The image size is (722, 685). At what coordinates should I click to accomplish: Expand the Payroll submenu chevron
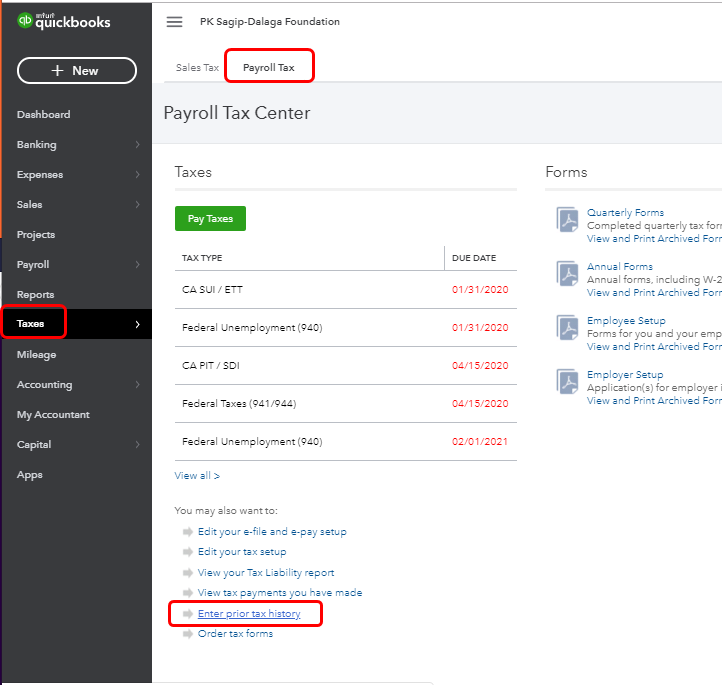pyautogui.click(x=137, y=264)
